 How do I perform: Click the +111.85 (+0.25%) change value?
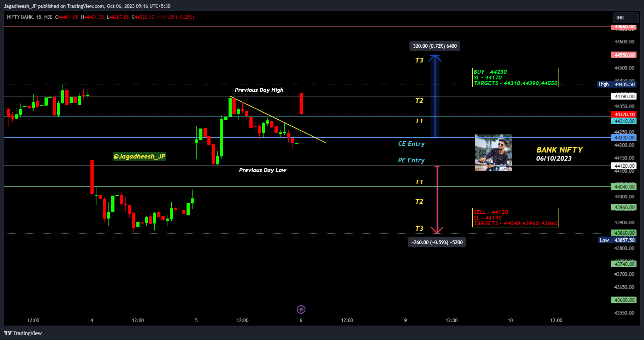(x=176, y=17)
